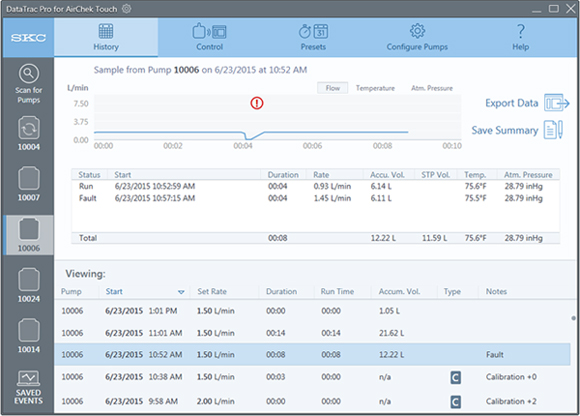Minimize the DataTrac Pro window
The image size is (580, 416).
pyautogui.click(x=536, y=11)
